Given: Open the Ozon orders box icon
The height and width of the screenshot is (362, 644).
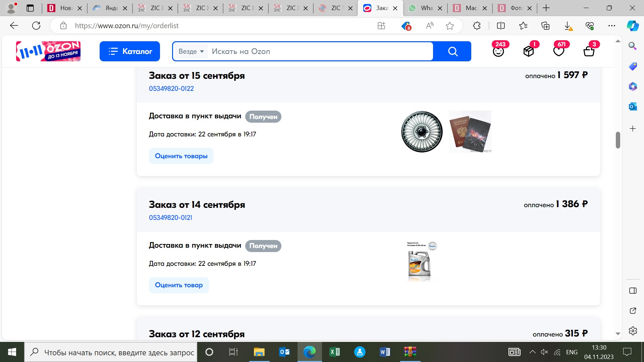Looking at the screenshot, I should coord(528,51).
